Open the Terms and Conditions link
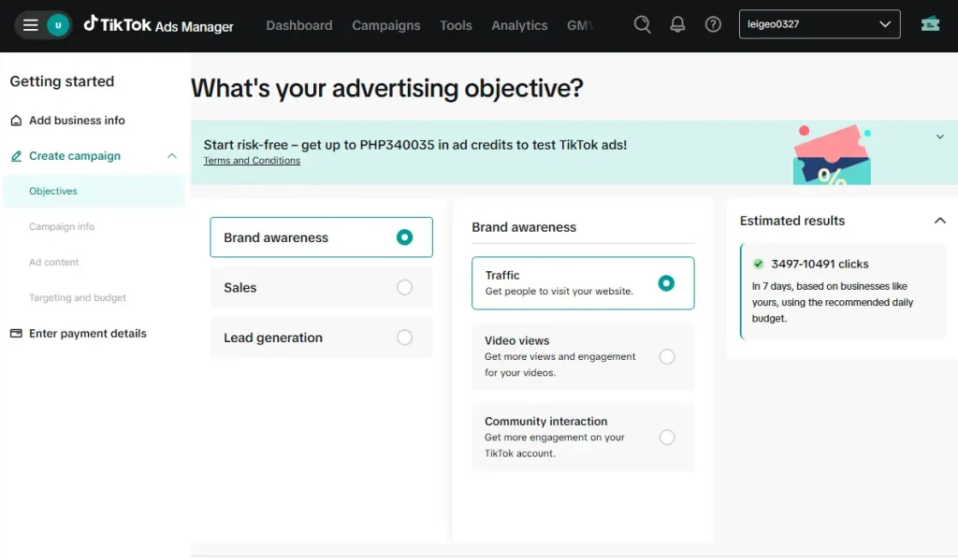The height and width of the screenshot is (560, 958). point(252,161)
